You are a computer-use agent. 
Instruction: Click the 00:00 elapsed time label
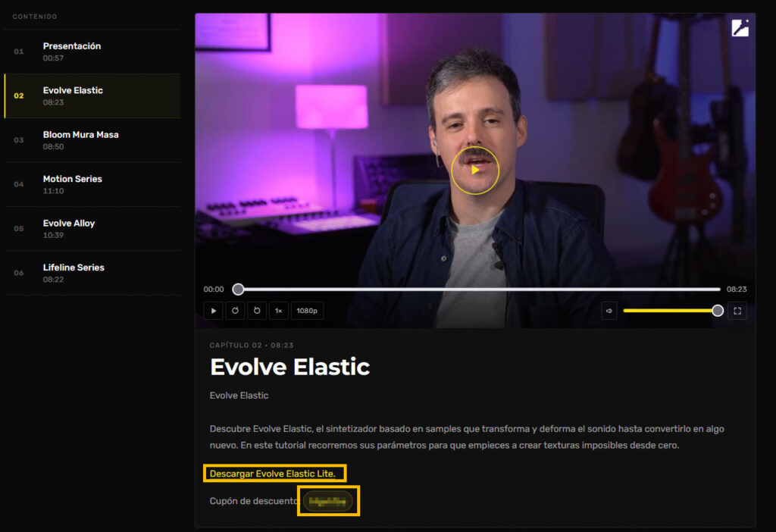click(214, 289)
